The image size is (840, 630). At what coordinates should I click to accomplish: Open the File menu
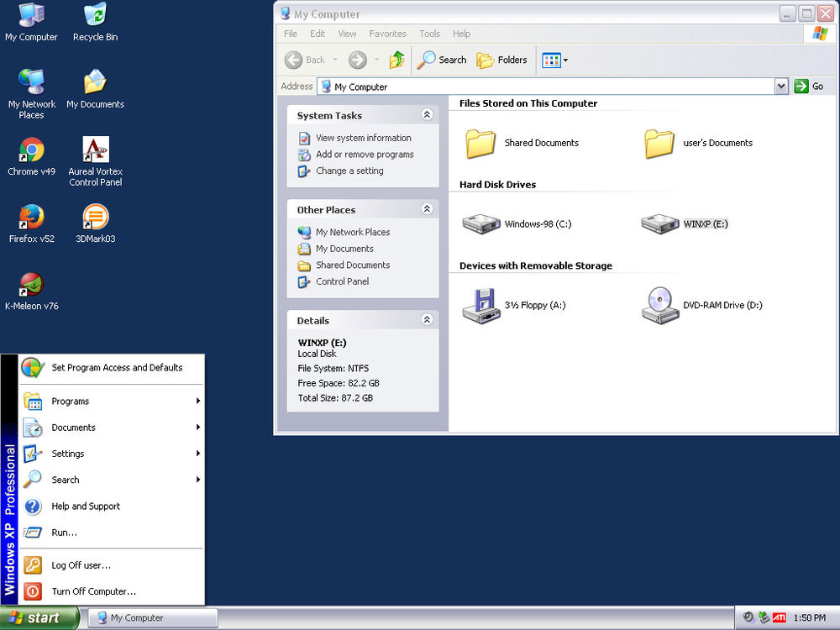[291, 34]
